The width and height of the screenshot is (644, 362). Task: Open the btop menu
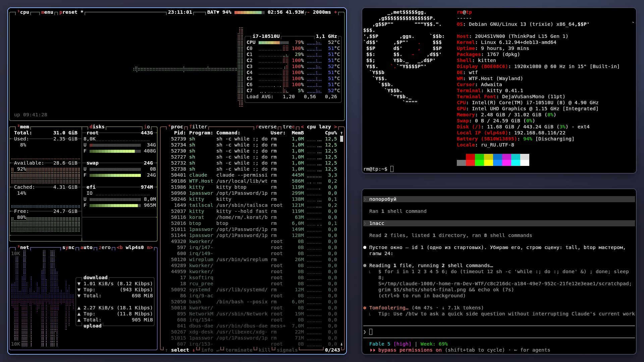(47, 12)
